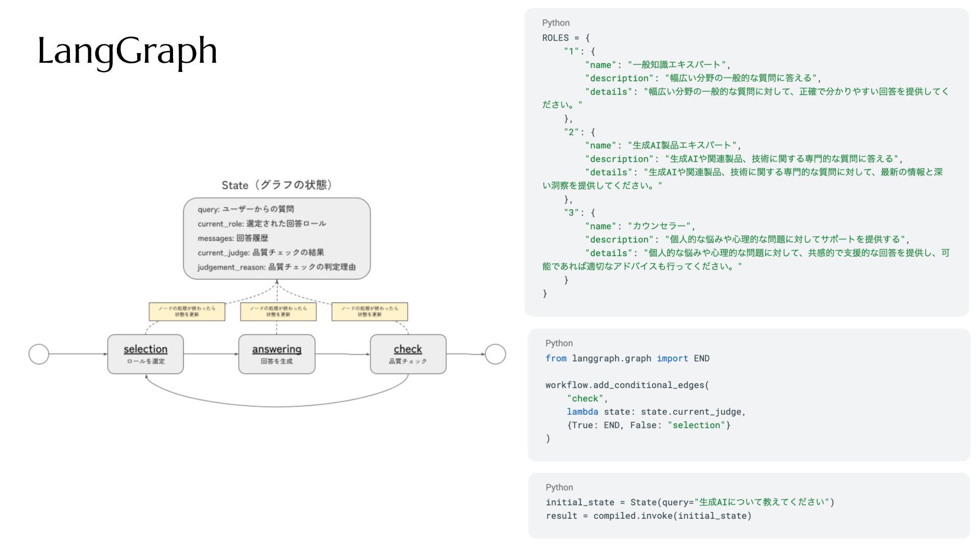Image resolution: width=980 pixels, height=551 pixels.
Task: Click continuation line 能であれば適切なアドバイスも行ってください
Action: coord(642,266)
